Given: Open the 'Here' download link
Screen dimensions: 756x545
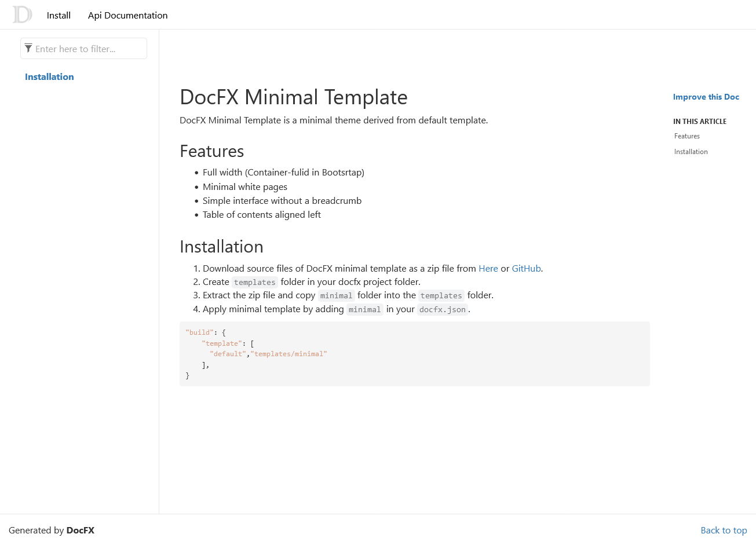Looking at the screenshot, I should [x=488, y=268].
